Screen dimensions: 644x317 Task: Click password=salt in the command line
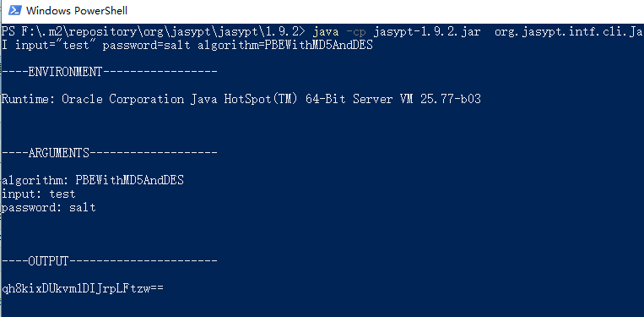pos(146,46)
